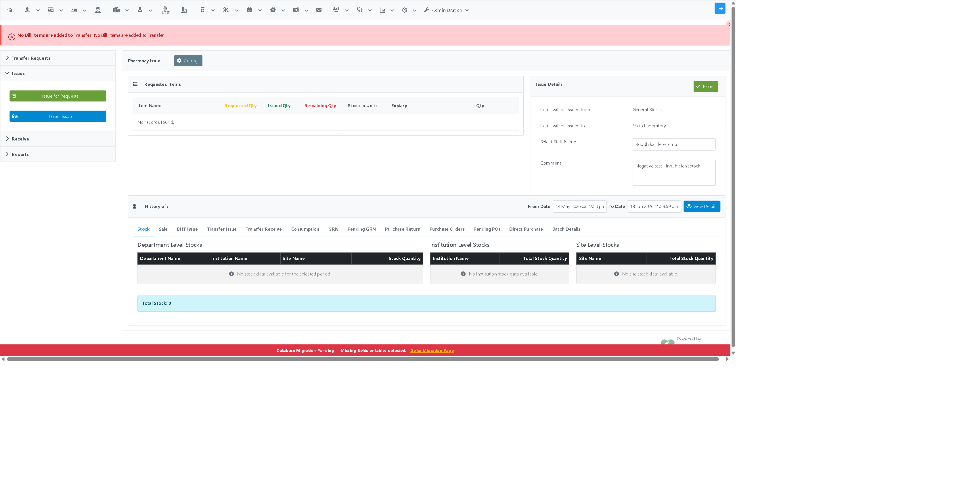Switch to the BHT Issue tab
The image size is (980, 478).
tap(187, 229)
